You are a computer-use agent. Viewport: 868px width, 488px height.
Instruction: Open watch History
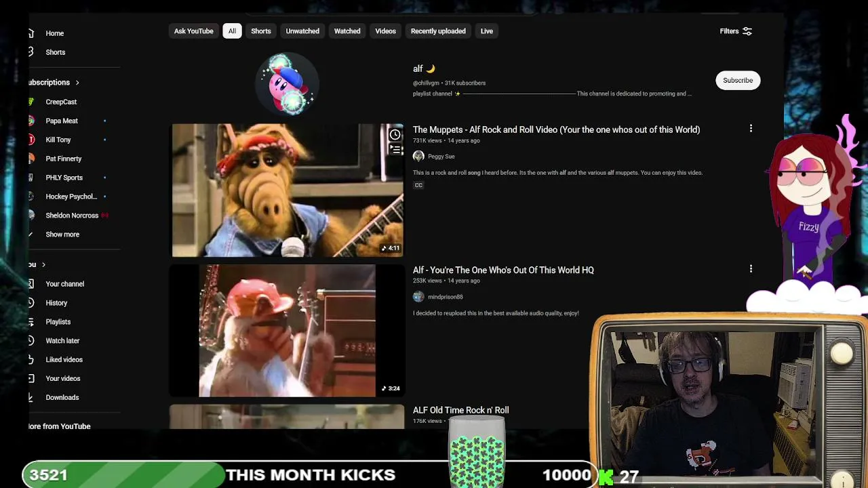[56, 303]
